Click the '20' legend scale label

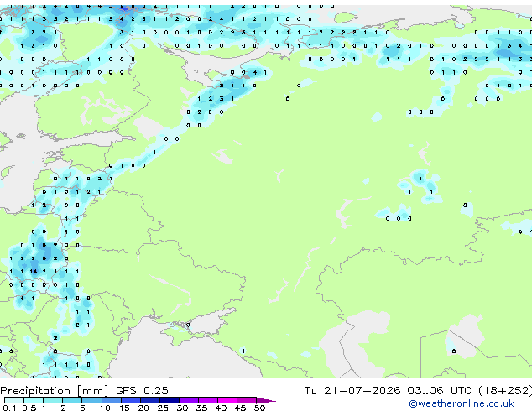[143, 408]
